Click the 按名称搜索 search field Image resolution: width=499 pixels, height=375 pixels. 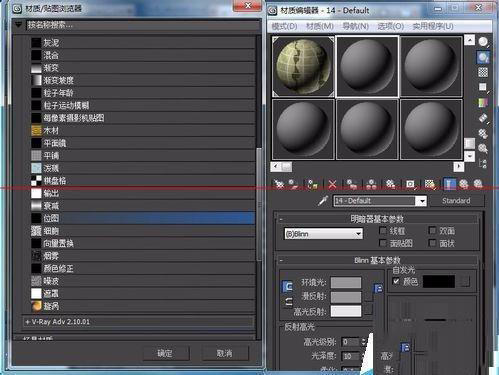tap(142, 25)
